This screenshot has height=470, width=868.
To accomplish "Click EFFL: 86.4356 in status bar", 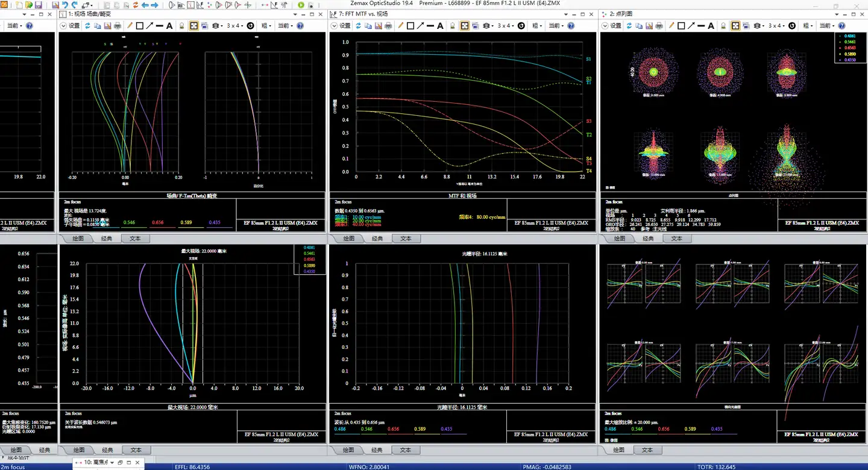I will coord(192,467).
